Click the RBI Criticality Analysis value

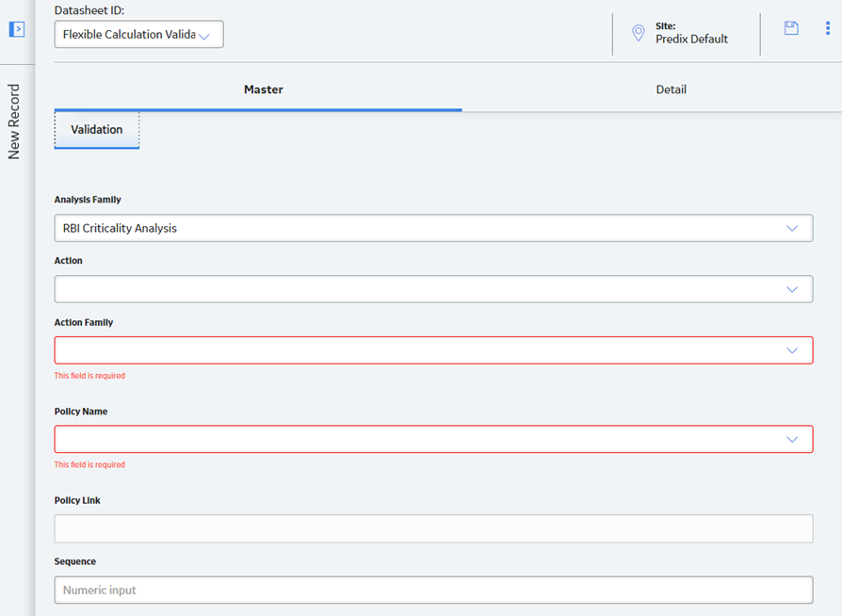(x=120, y=228)
